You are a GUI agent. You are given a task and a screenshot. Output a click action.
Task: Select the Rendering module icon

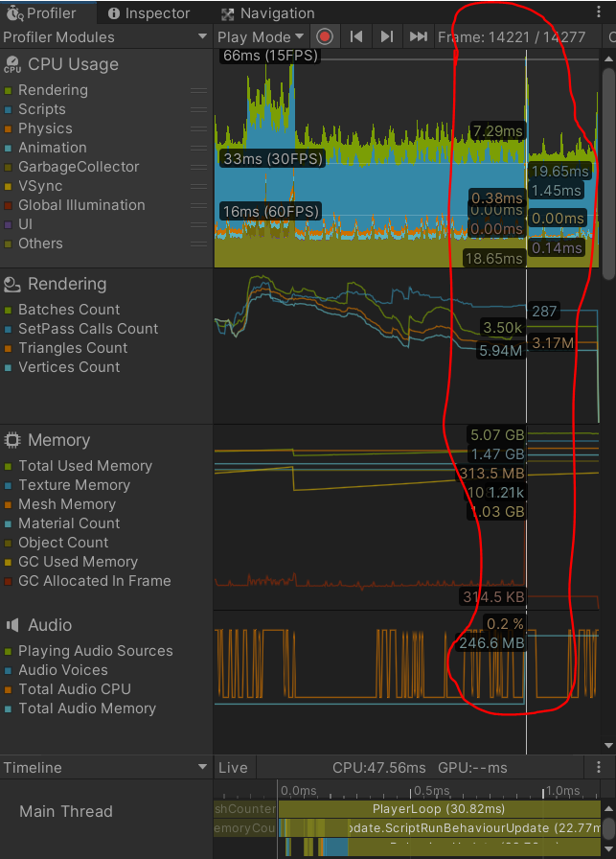(x=12, y=285)
